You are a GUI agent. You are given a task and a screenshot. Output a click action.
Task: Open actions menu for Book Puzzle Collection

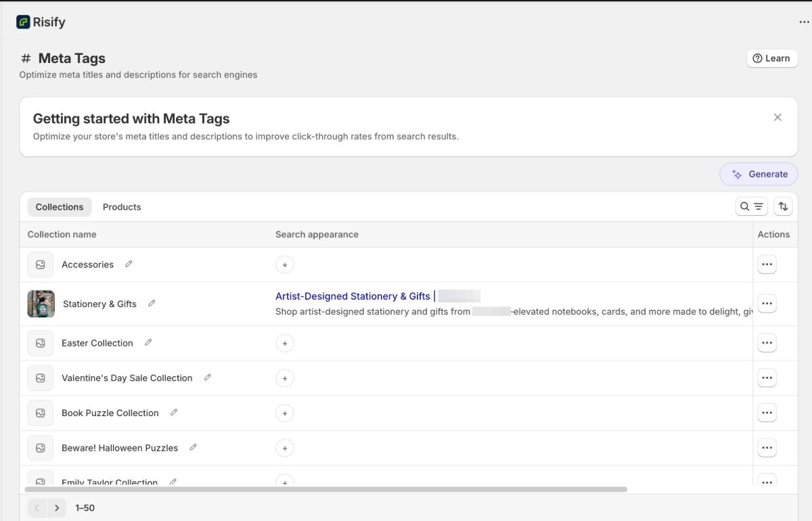click(x=767, y=413)
